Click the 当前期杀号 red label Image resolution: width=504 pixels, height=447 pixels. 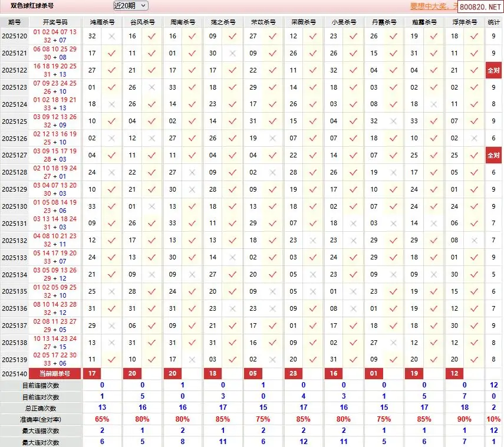[55, 373]
